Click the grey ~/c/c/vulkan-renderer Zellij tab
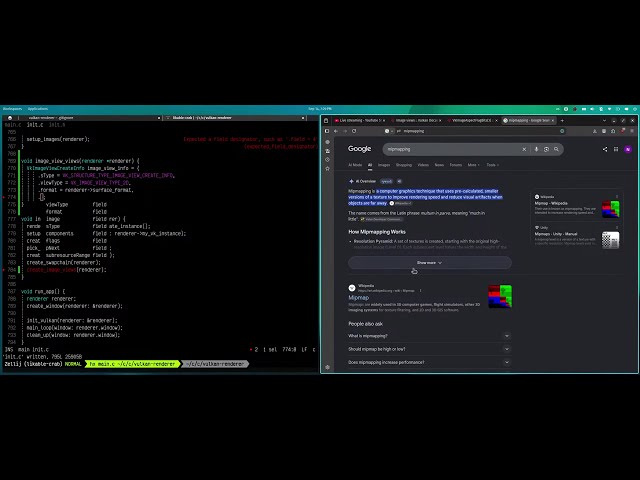The height and width of the screenshot is (480, 640). (x=215, y=364)
